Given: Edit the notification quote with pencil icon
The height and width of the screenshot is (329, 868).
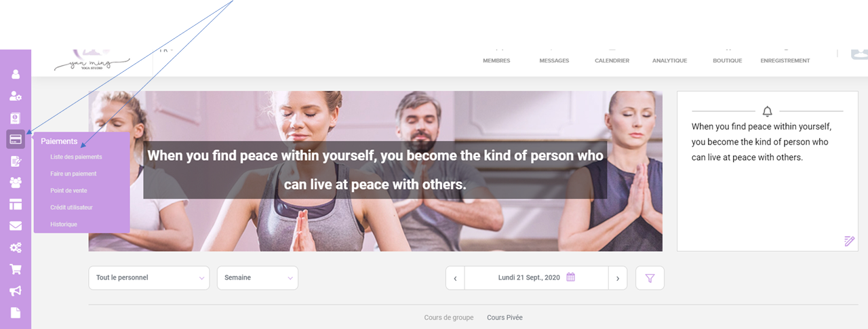Looking at the screenshot, I should click(x=850, y=241).
